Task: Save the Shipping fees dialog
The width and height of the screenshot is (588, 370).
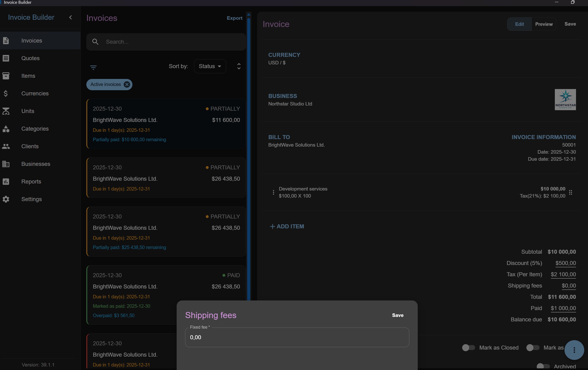Action: click(397, 315)
